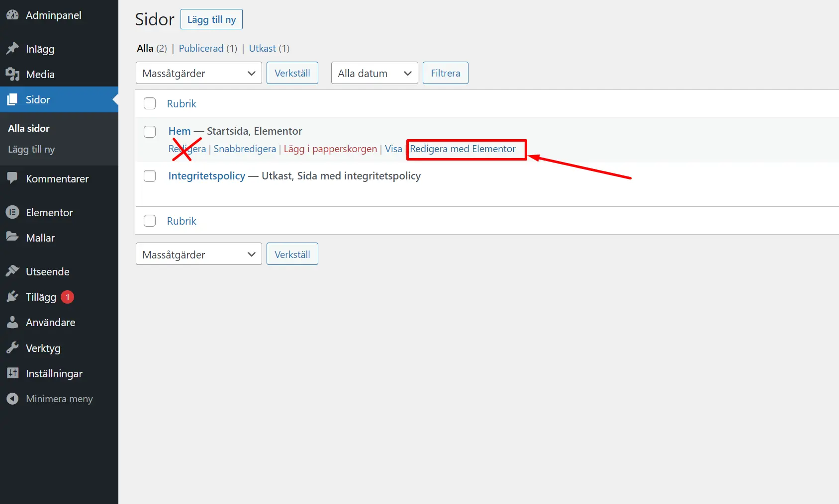Click the Mallar folder icon
Screen dimensions: 839x504
pos(12,237)
